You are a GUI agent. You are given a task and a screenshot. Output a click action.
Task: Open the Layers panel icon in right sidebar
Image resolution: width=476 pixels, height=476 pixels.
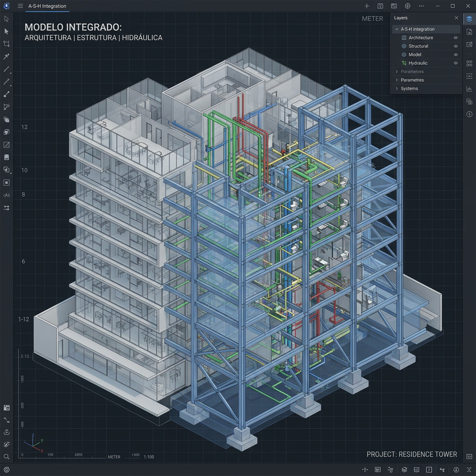tap(469, 19)
